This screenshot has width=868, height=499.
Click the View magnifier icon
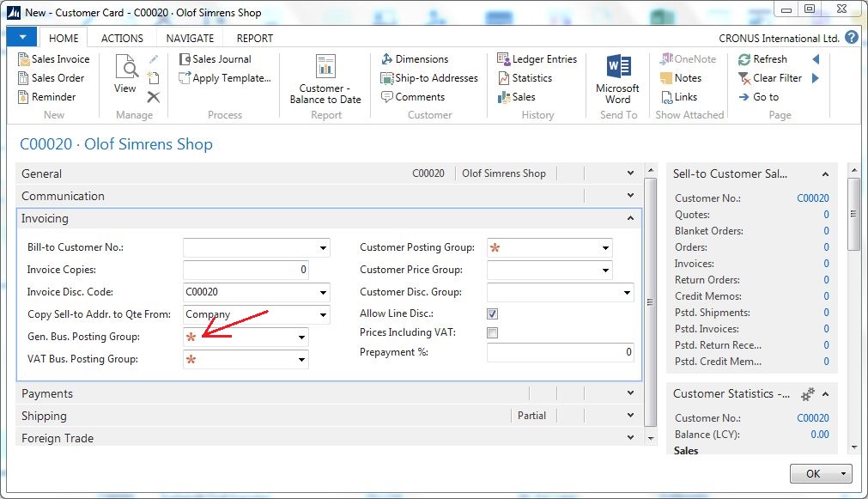127,66
